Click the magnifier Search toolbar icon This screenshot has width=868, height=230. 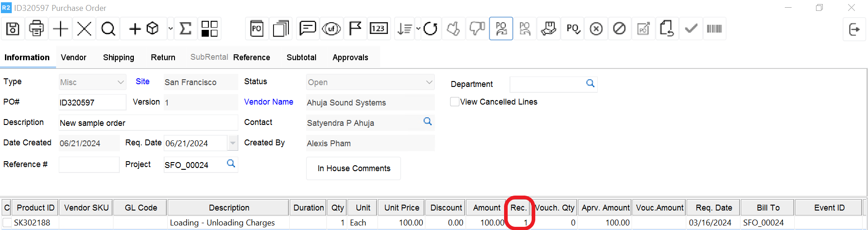click(108, 29)
